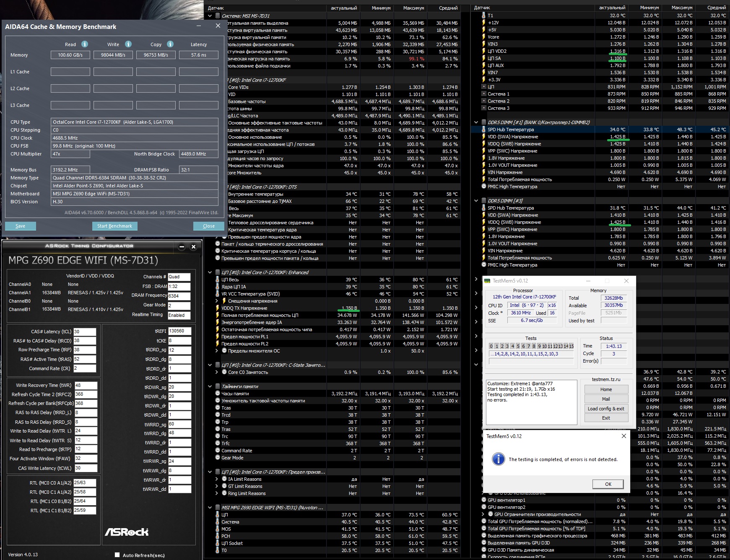The height and width of the screenshot is (560, 730).
Task: Click the Максимум column header in right sensor panel
Action: pos(682,8)
